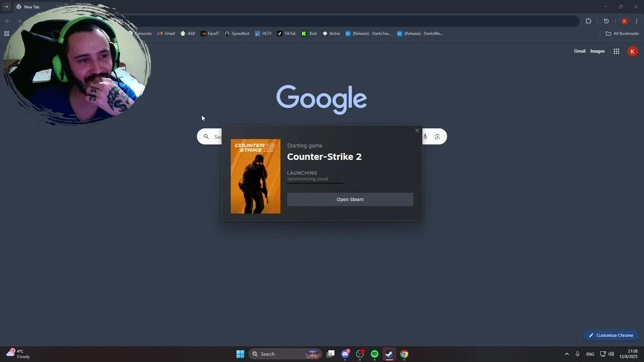644x362 pixels.
Task: Click Counter-Strike 2 cover art
Action: click(256, 176)
